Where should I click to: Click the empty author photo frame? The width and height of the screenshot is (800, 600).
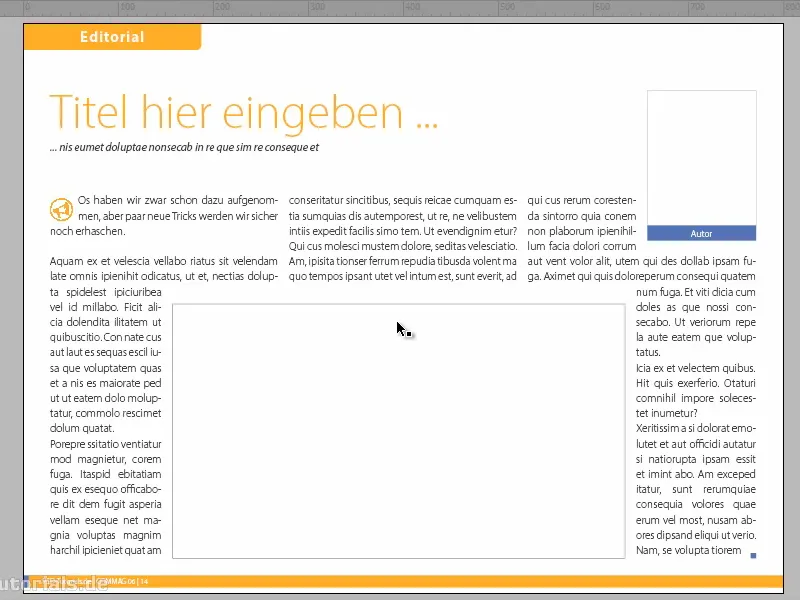point(702,158)
